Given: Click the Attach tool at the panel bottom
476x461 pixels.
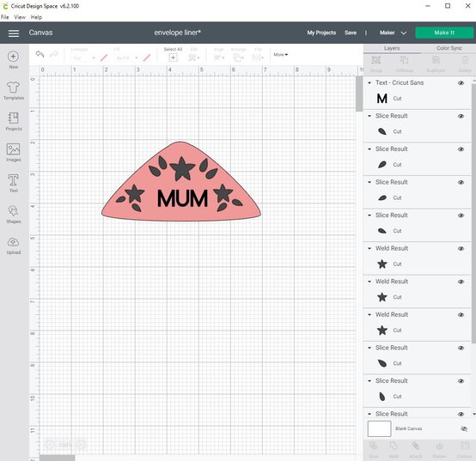Looking at the screenshot, I should pos(416,450).
